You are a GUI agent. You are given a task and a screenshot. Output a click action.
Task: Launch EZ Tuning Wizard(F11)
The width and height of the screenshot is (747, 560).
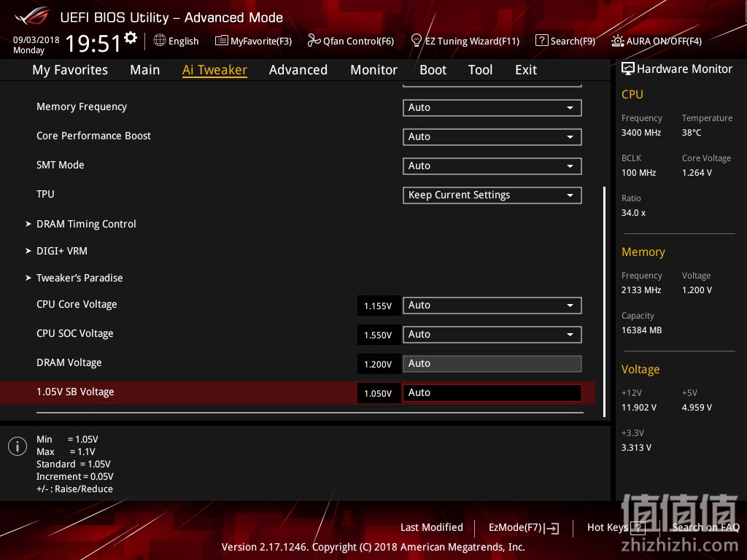click(x=472, y=41)
